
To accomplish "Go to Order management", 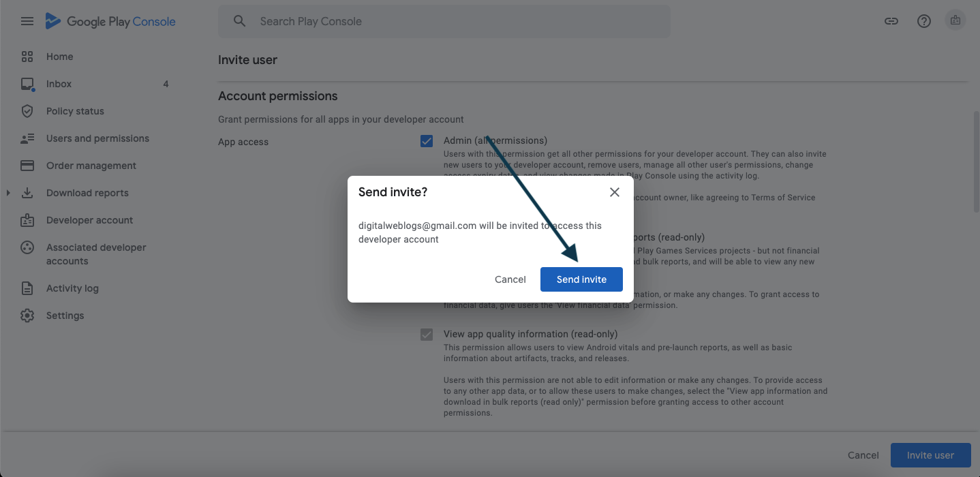I will pyautogui.click(x=91, y=166).
